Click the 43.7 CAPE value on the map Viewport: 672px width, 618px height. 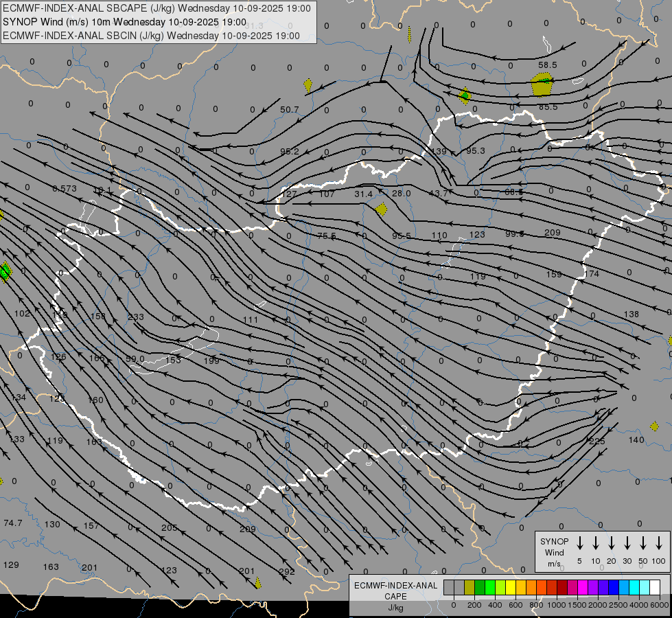pyautogui.click(x=439, y=194)
